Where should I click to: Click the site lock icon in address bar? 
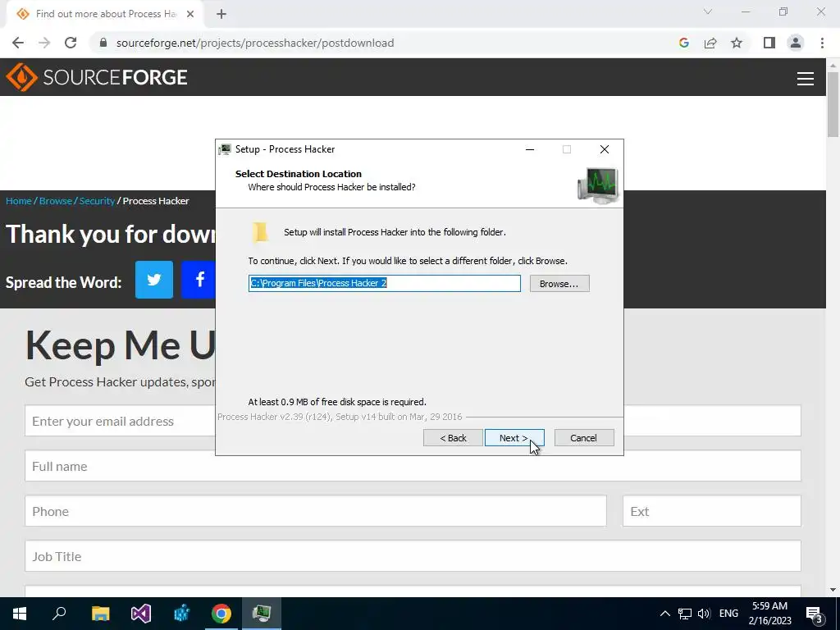tap(103, 43)
